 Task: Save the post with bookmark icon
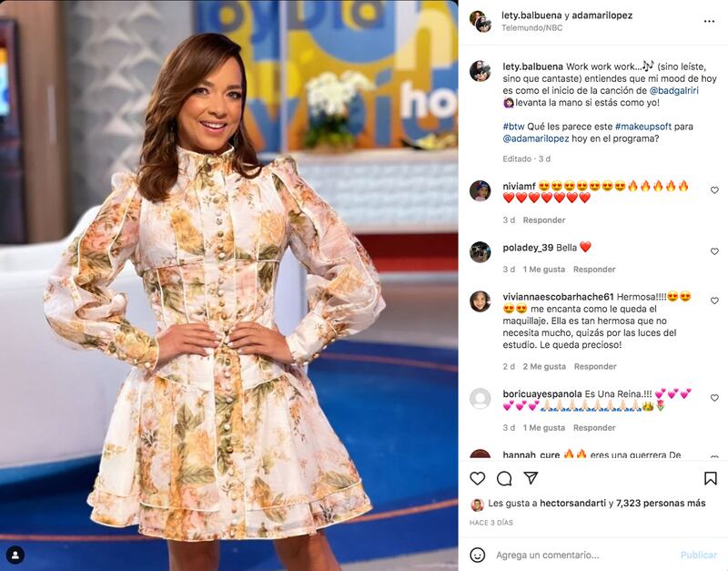click(711, 478)
